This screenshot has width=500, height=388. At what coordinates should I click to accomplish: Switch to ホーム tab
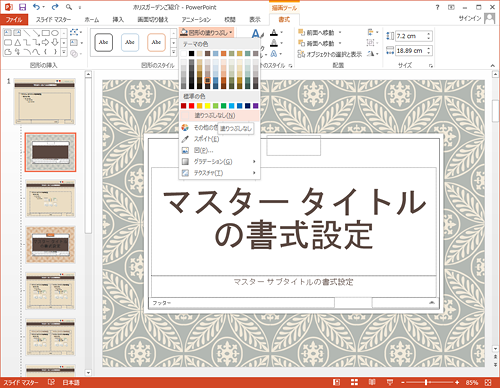(x=92, y=20)
